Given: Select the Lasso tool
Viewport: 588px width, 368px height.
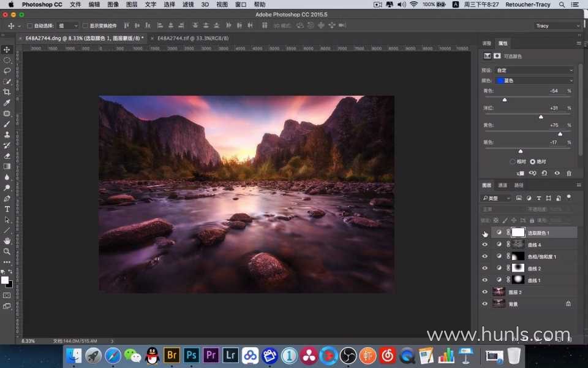Looking at the screenshot, I should click(x=7, y=71).
